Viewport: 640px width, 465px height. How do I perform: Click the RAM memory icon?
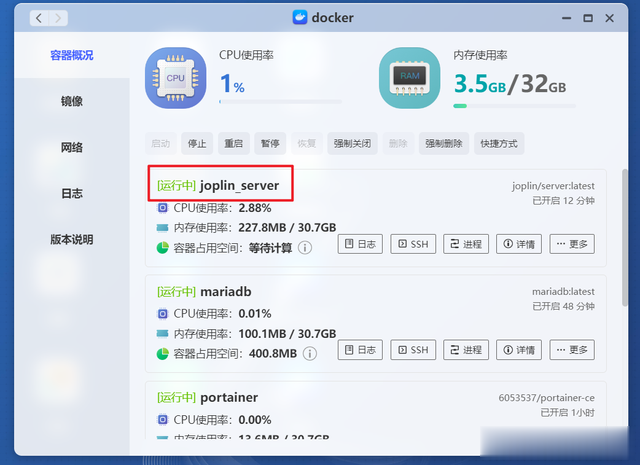409,78
